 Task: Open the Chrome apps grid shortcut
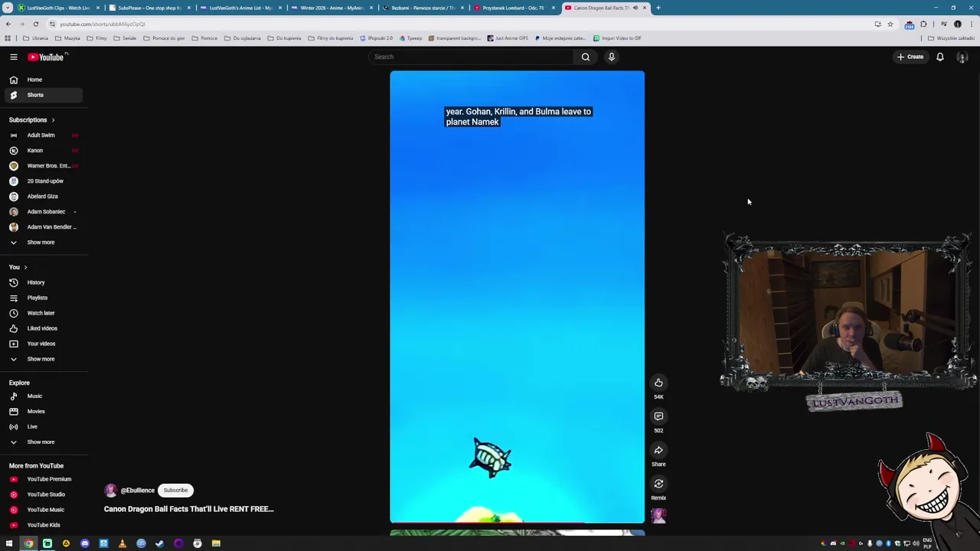[x=8, y=38]
